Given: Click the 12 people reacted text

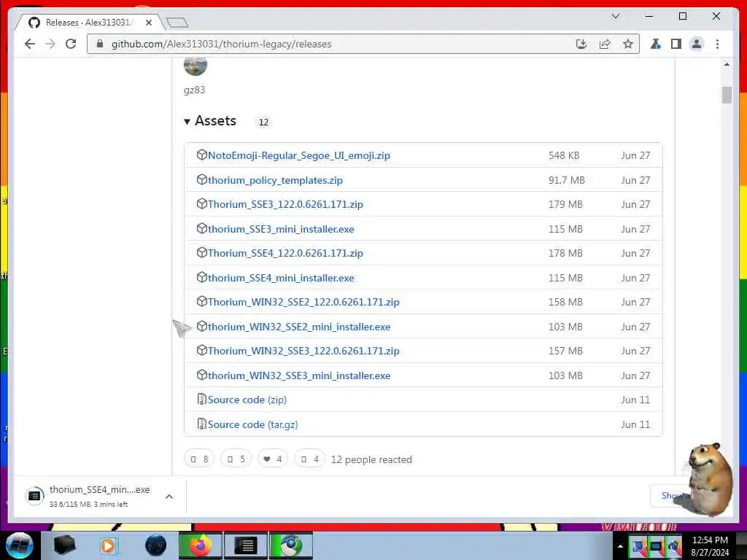Looking at the screenshot, I should pos(371,459).
